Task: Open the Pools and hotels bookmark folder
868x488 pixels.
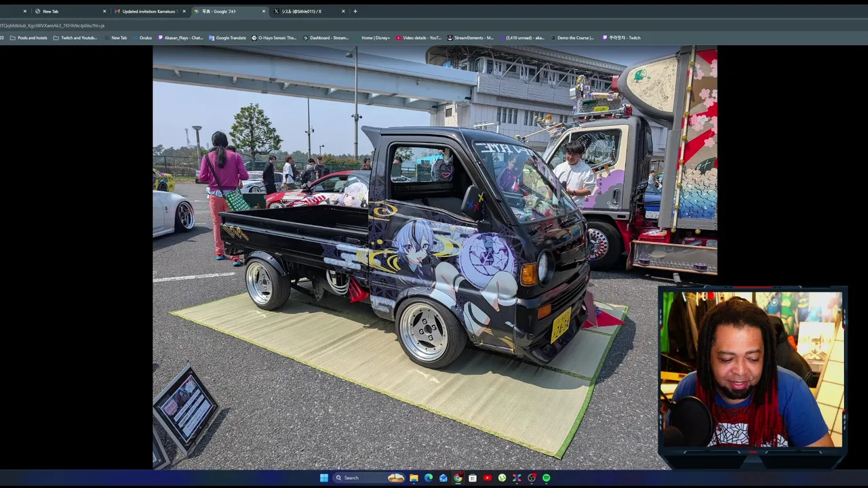Action: tap(28, 38)
